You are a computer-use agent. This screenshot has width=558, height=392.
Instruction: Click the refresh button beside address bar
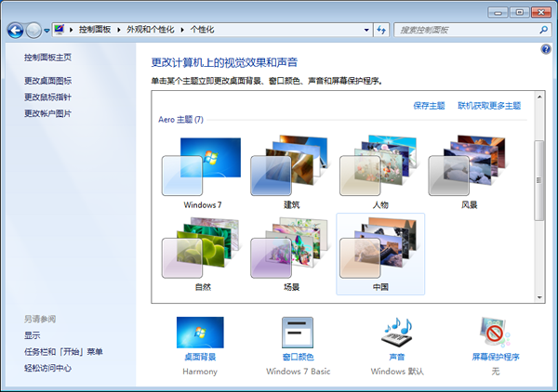[381, 30]
